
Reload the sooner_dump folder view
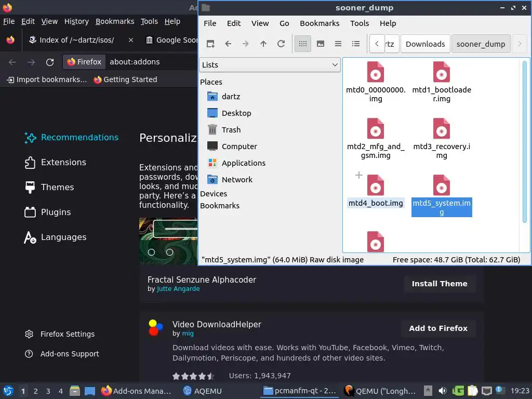click(x=281, y=44)
